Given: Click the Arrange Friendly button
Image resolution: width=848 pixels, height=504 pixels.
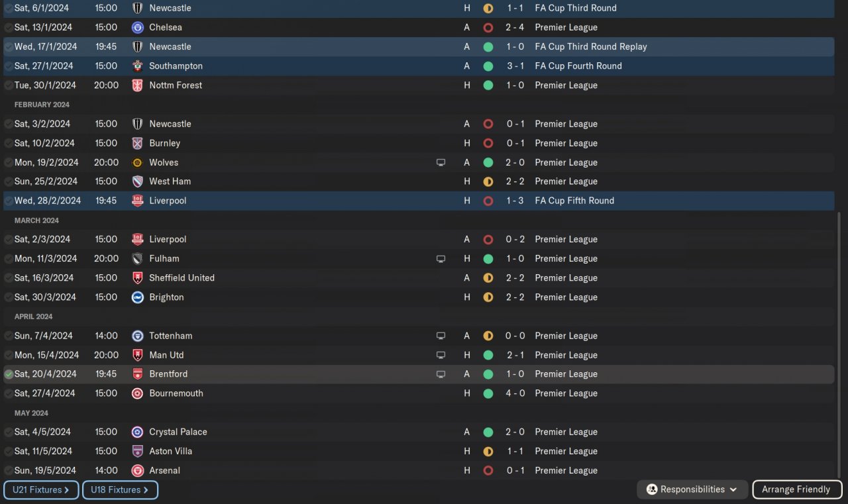Looking at the screenshot, I should coord(796,489).
